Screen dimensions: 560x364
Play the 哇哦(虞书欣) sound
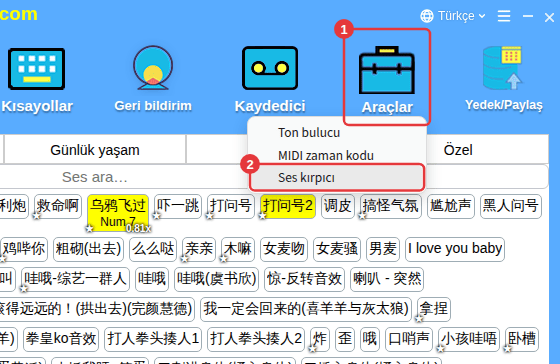click(216, 279)
